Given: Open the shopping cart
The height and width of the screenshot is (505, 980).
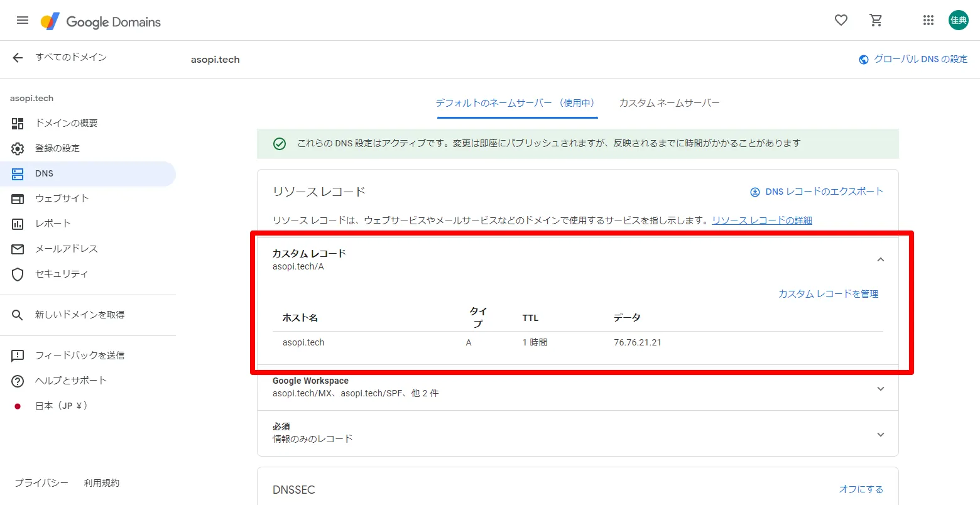Looking at the screenshot, I should click(876, 19).
